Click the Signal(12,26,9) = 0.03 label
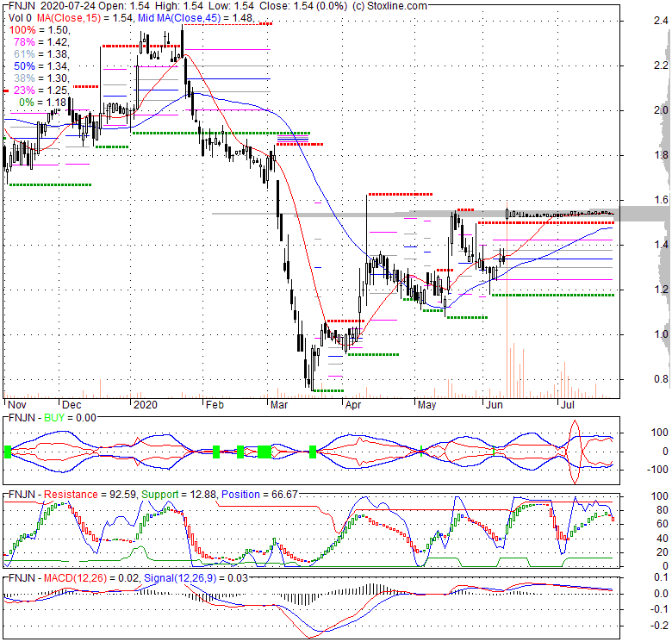672x642 pixels. pyautogui.click(x=196, y=578)
